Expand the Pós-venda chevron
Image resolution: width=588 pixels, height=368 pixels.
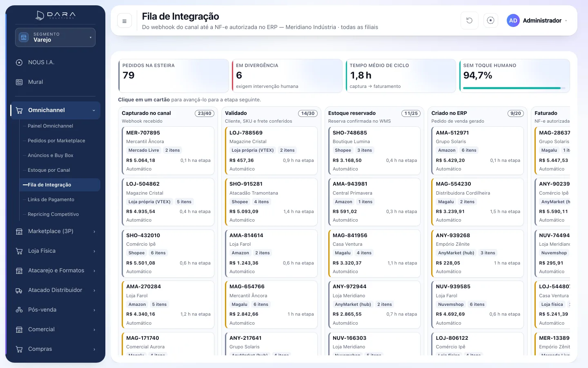click(94, 310)
